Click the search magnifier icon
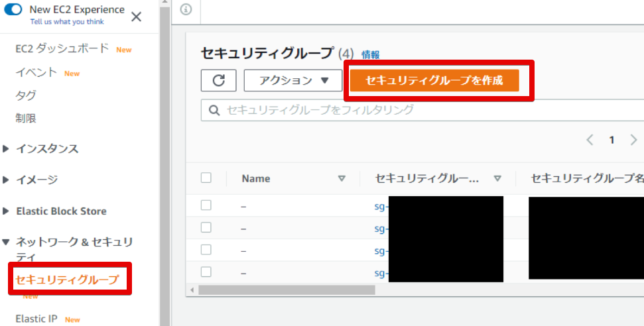 (x=214, y=110)
